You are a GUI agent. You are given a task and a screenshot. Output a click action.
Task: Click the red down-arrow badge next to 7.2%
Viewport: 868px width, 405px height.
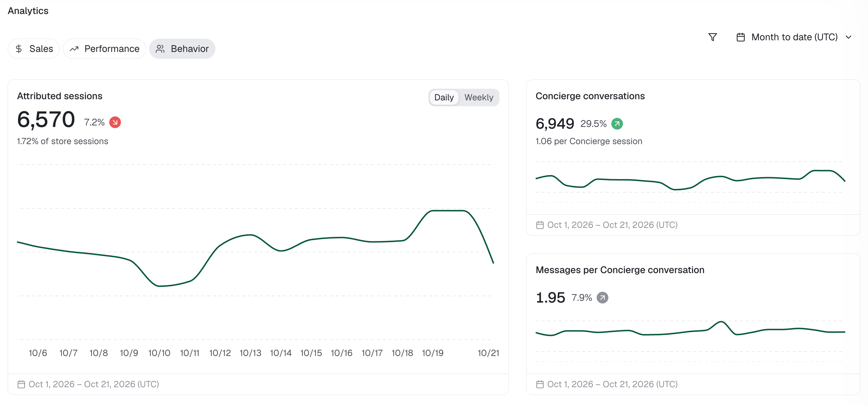pyautogui.click(x=115, y=122)
